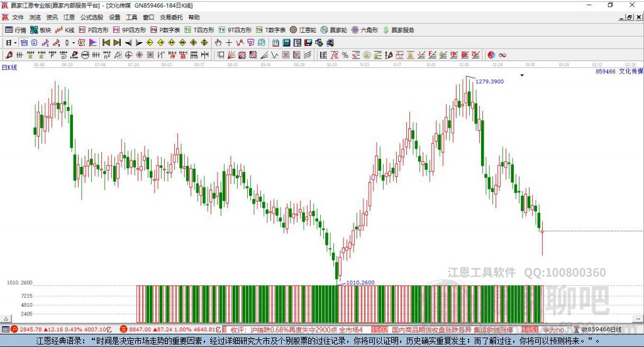Toggle the T数字表 time number table
The image size is (644, 347).
pos(270,30)
